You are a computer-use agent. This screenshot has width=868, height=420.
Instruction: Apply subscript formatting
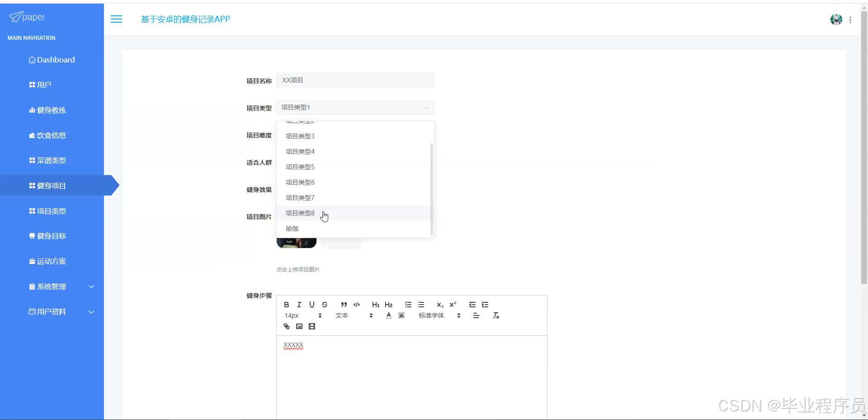[440, 305]
